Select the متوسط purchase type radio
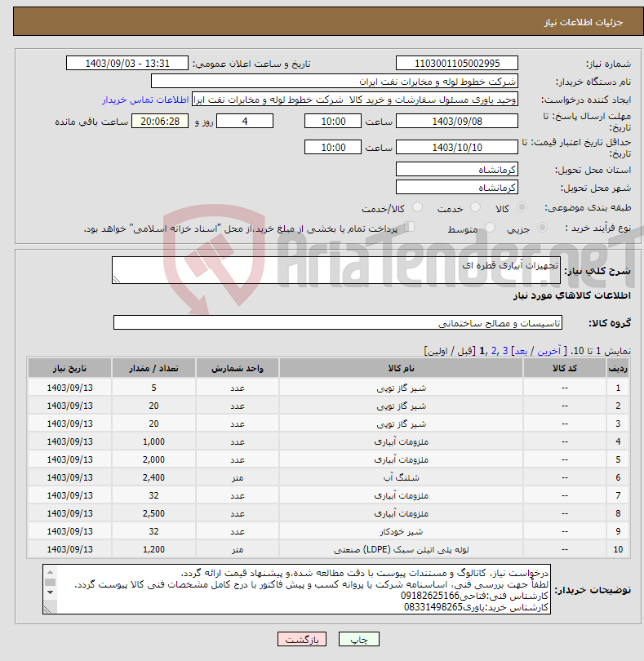The height and width of the screenshot is (661, 644). click(490, 228)
